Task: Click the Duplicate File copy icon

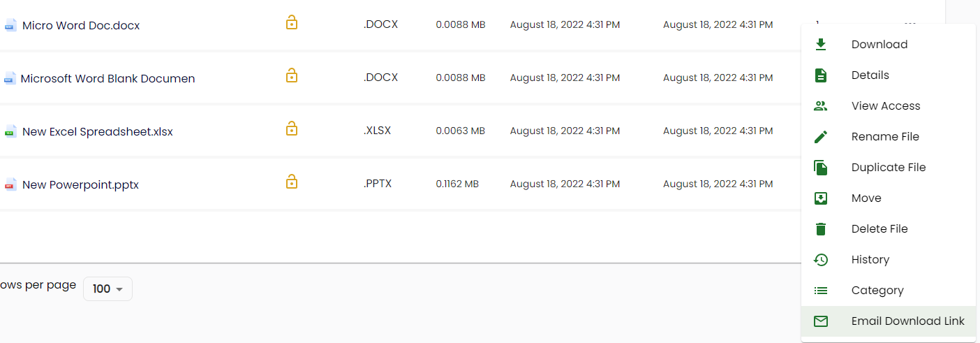Action: 821,167
